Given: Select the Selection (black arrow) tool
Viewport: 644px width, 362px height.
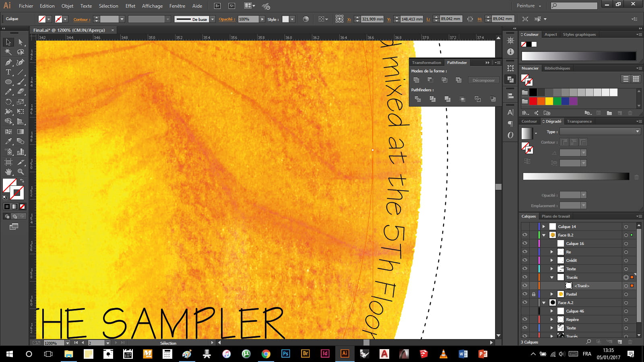Looking at the screenshot, I should pyautogui.click(x=8, y=42).
